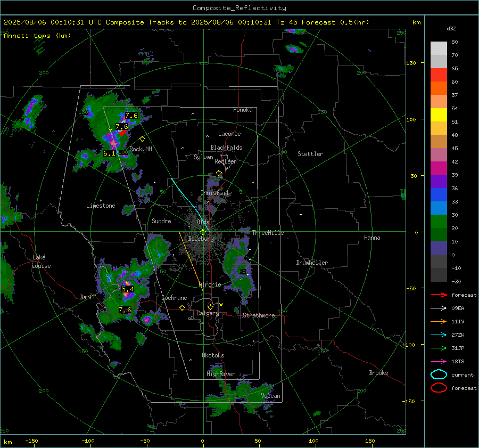This screenshot has width=479, height=448.
Task: Pick the purple 36-39 dBZ swatch
Action: click(439, 182)
